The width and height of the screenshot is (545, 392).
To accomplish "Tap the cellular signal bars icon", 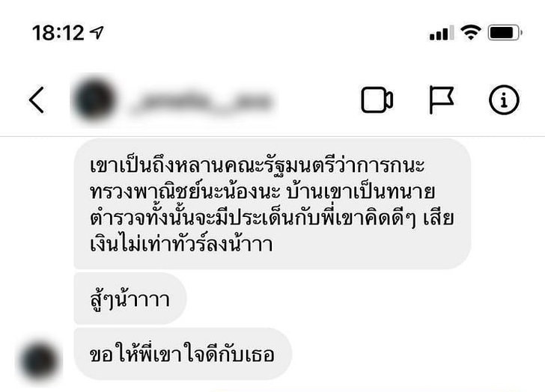I will pyautogui.click(x=442, y=34).
